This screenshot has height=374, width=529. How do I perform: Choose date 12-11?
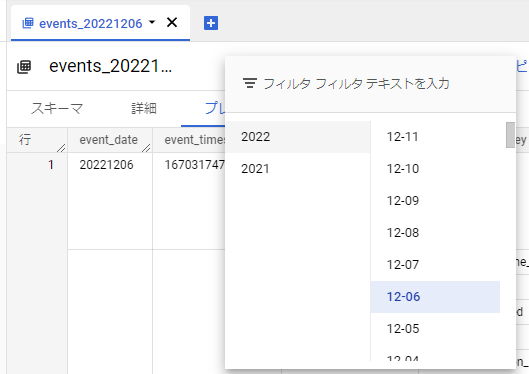tap(435, 137)
